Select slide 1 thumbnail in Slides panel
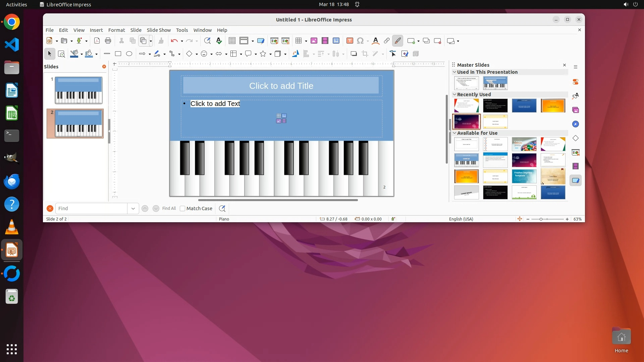 click(78, 90)
